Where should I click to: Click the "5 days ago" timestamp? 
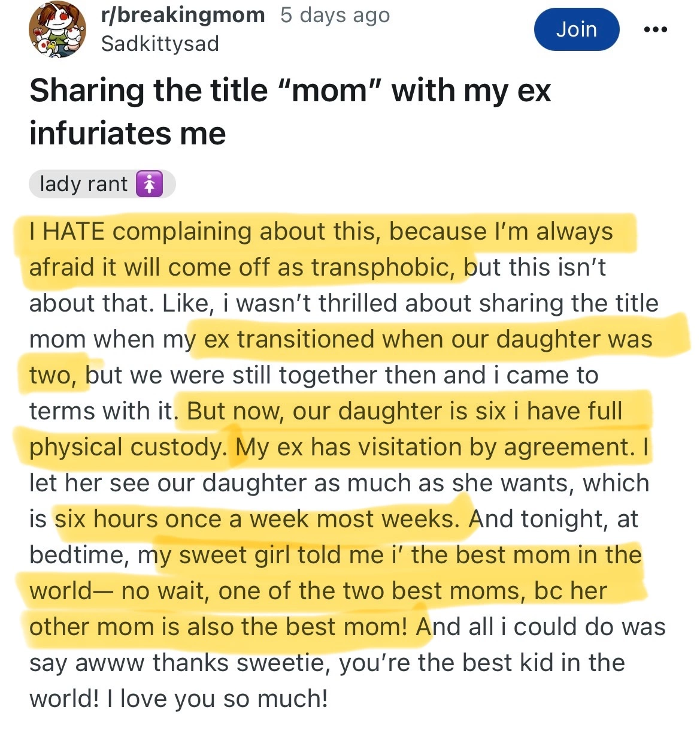[x=335, y=15]
